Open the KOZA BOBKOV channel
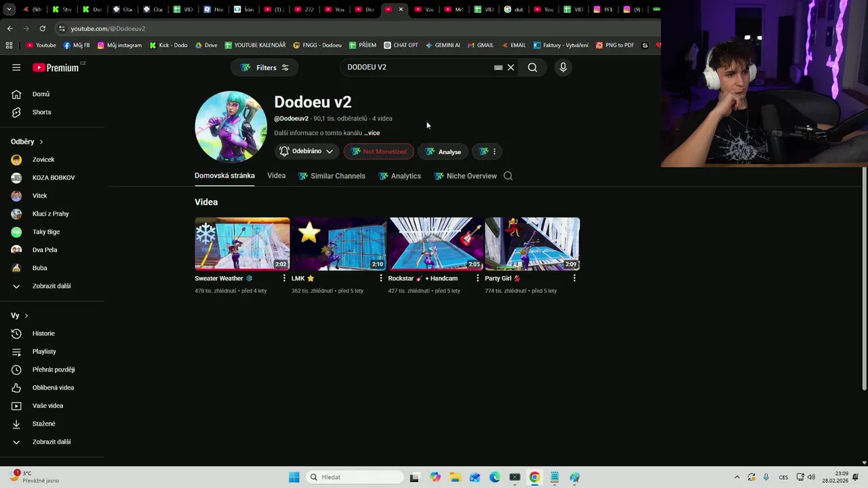868x488 pixels. pos(52,178)
